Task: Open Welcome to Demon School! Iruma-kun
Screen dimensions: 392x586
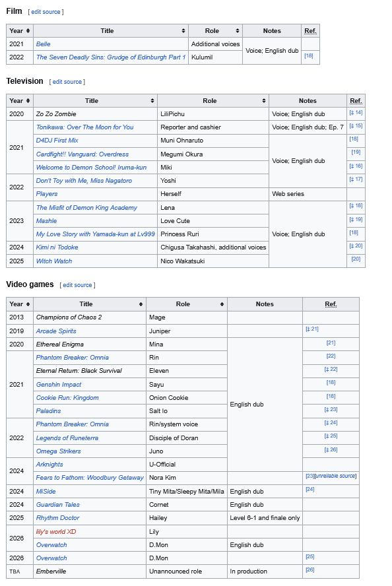Action: tap(91, 168)
